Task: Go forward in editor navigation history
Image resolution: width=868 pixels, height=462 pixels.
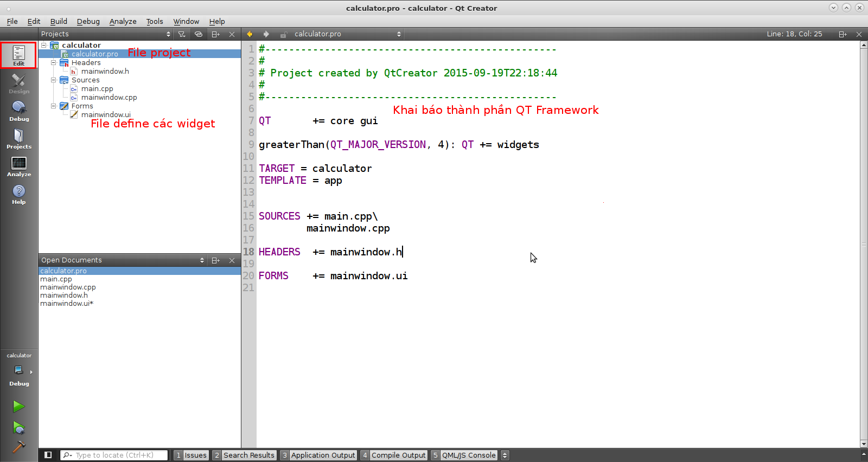Action: point(266,34)
